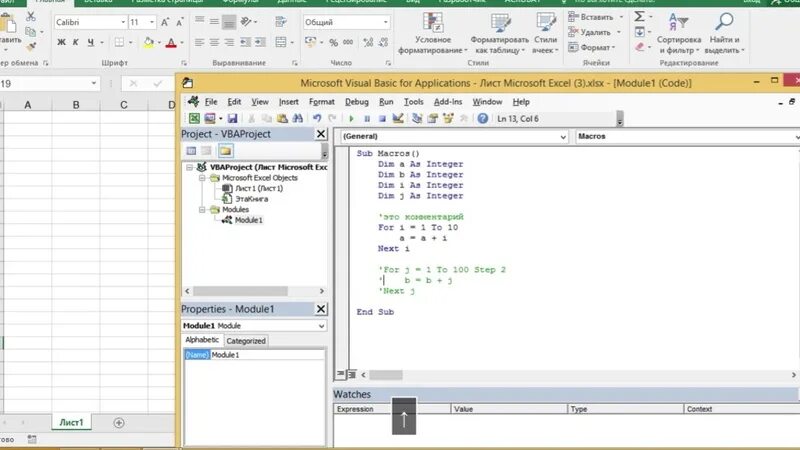Viewport: 800px width, 450px height.
Task: Switch to Excel via View Microsoft Excel icon
Action: click(x=194, y=118)
